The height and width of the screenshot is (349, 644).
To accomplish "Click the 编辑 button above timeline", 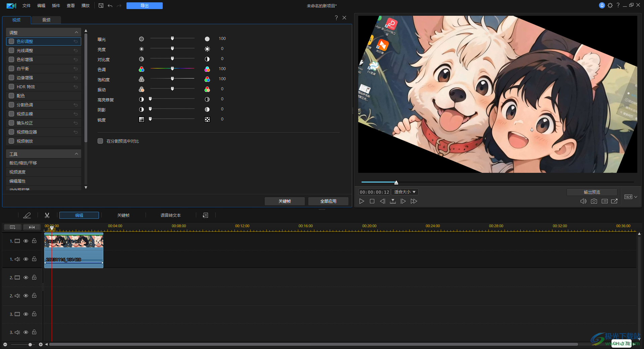I will pos(79,215).
